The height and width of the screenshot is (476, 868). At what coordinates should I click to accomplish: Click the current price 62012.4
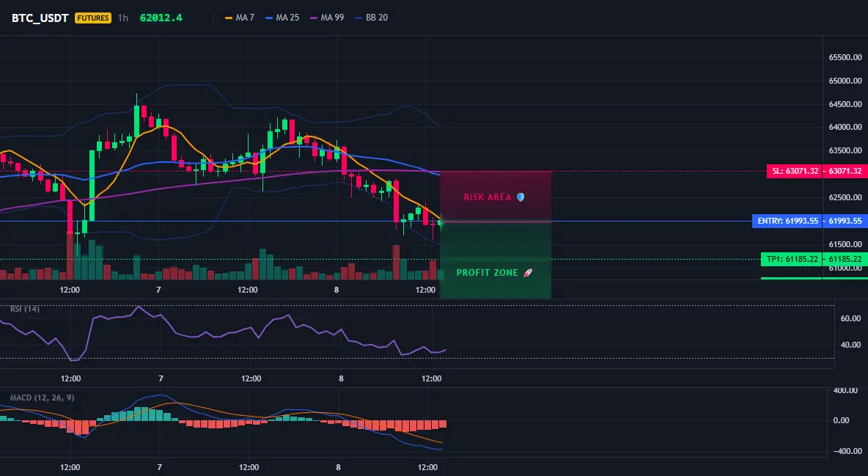[x=161, y=18]
